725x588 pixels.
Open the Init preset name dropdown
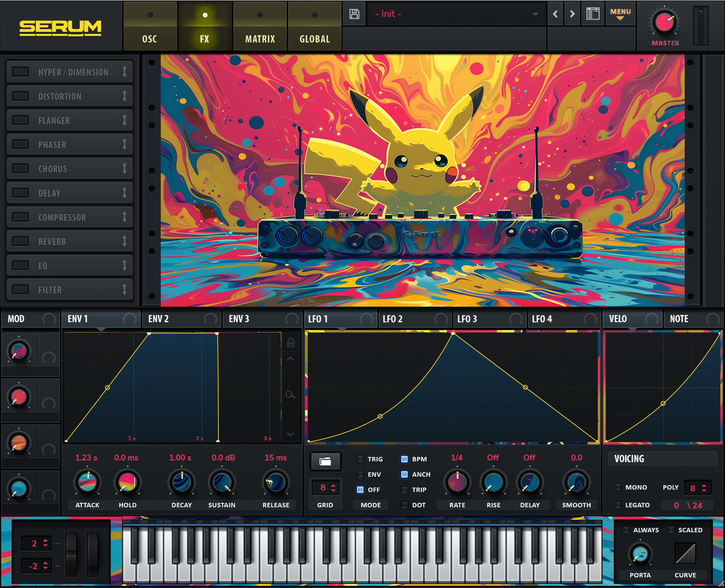coord(456,14)
